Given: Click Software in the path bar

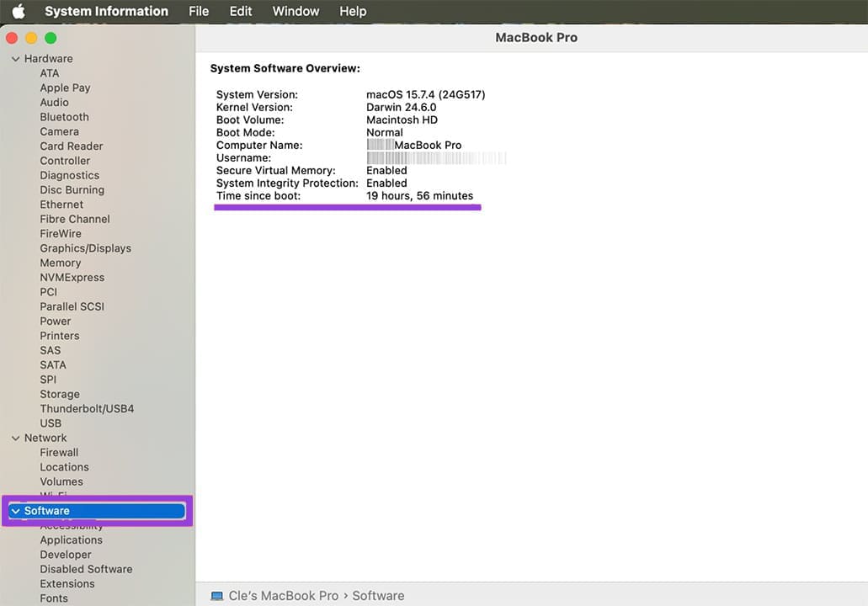Looking at the screenshot, I should point(378,596).
